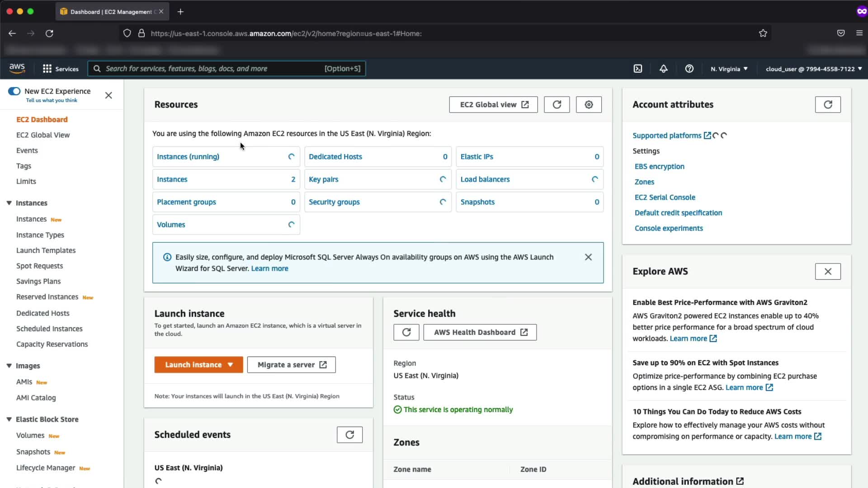868x488 pixels.
Task: Open the N. Virginia region dropdown
Action: pos(729,69)
